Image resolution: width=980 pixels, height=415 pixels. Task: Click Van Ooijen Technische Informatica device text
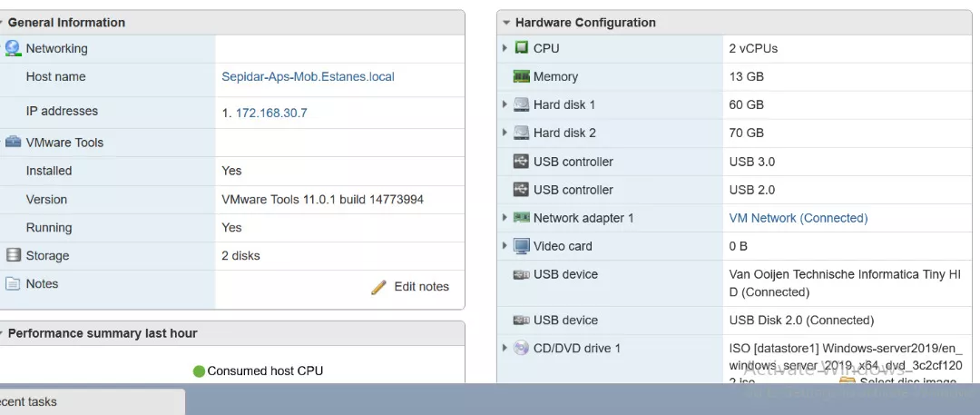[845, 283]
